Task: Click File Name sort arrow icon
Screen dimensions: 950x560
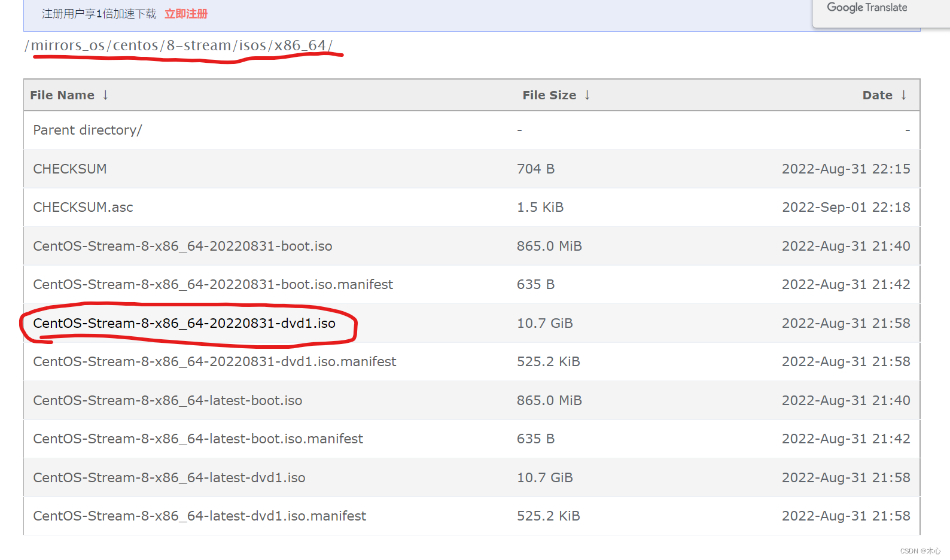Action: tap(105, 95)
